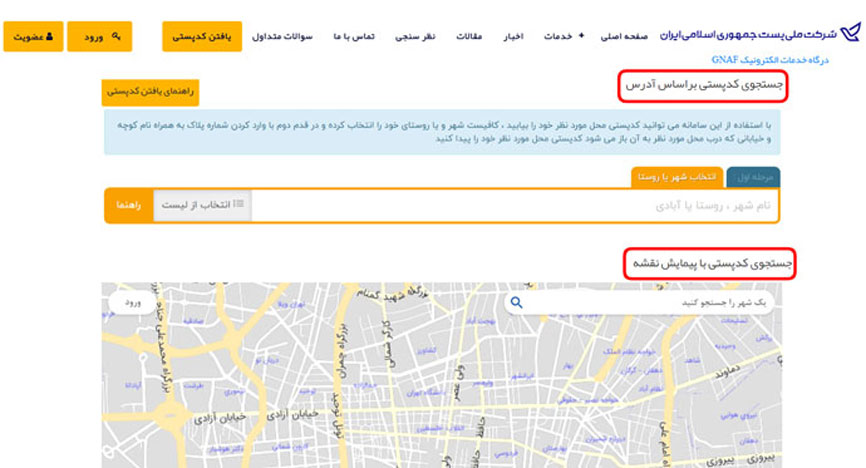Click the Iran Post bird logo
This screenshot has height=468, width=866.
[x=851, y=32]
